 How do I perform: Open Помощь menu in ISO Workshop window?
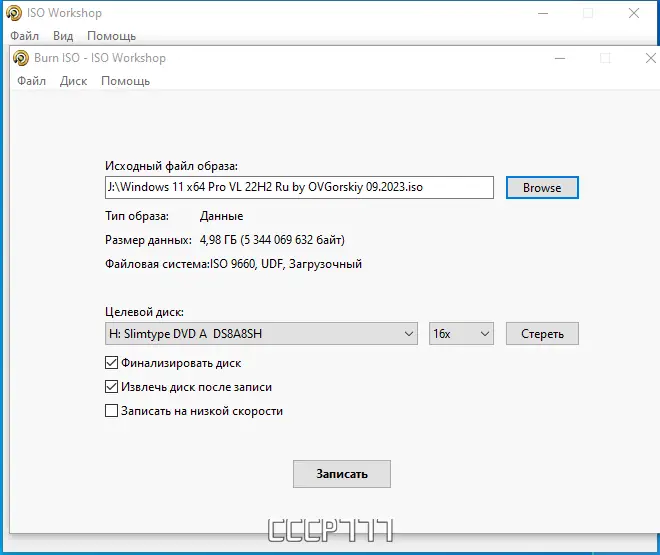tap(112, 36)
